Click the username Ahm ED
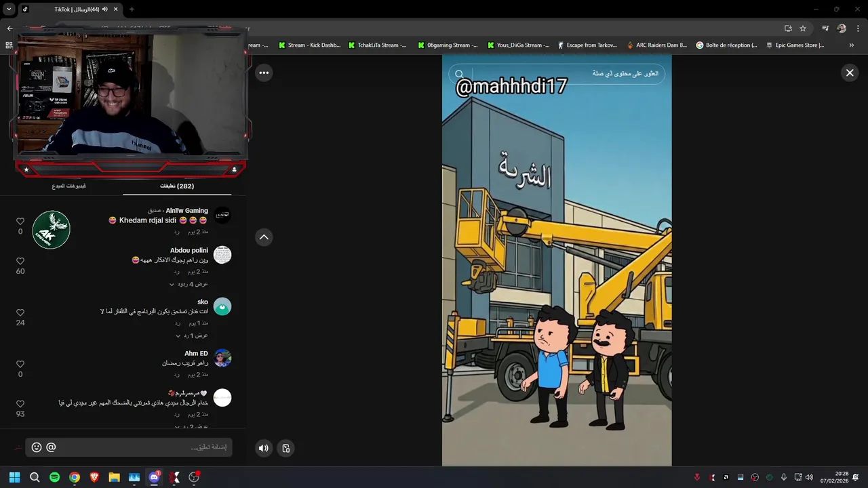 click(197, 353)
